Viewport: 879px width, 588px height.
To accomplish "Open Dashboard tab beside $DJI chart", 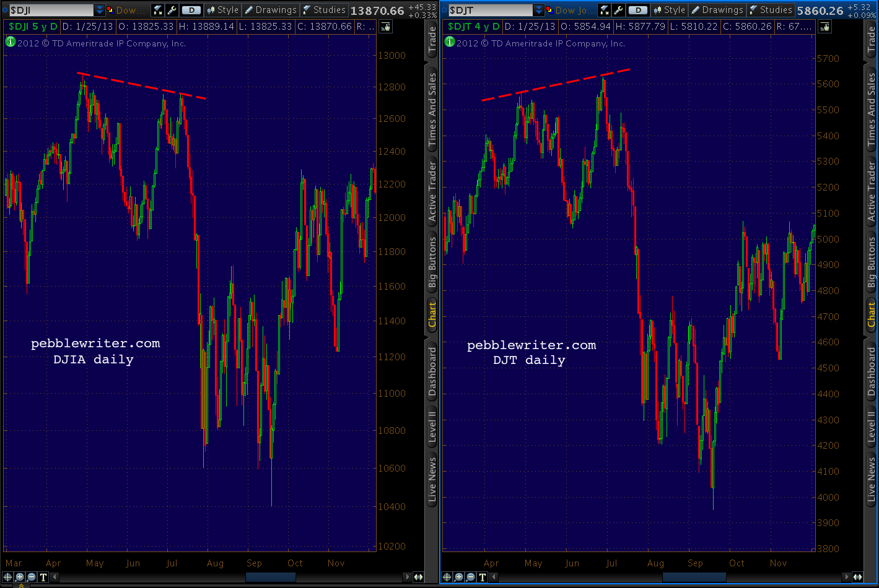I will tap(432, 371).
